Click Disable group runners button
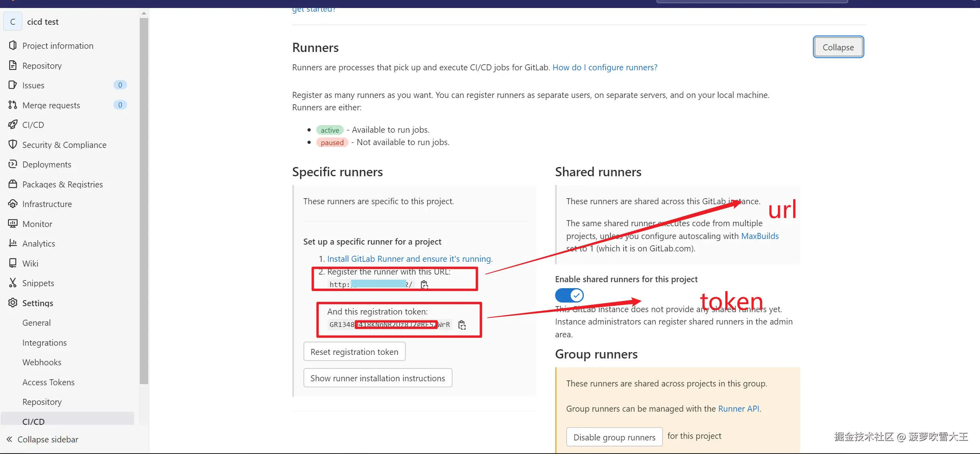The width and height of the screenshot is (980, 454). [x=614, y=437]
